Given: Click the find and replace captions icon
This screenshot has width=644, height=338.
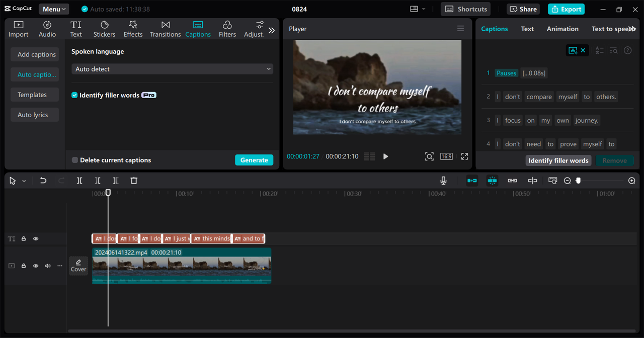Looking at the screenshot, I should tap(613, 50).
